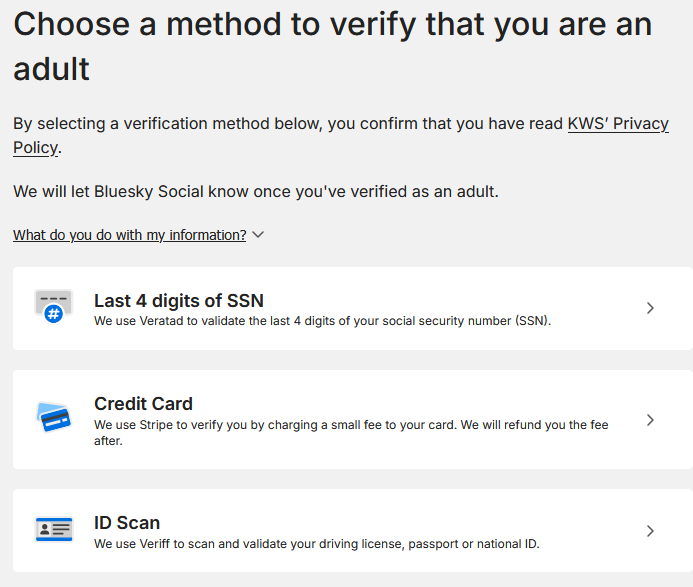Open the KWS' Privacy Policy link
Viewport: 693px width, 587px height.
tap(617, 124)
